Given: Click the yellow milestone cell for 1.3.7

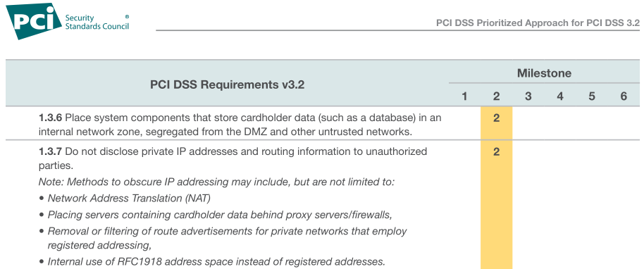Looking at the screenshot, I should (x=497, y=204).
